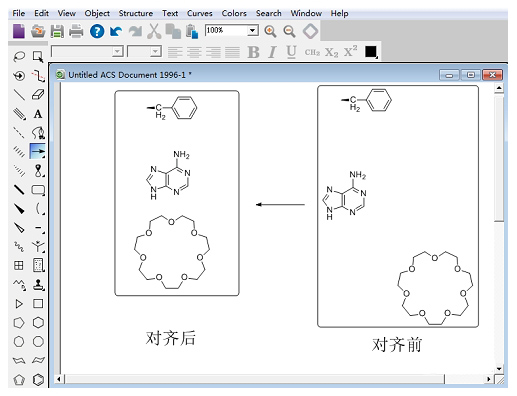Open the Curves menu
Screen dimensions: 517x396
(200, 13)
